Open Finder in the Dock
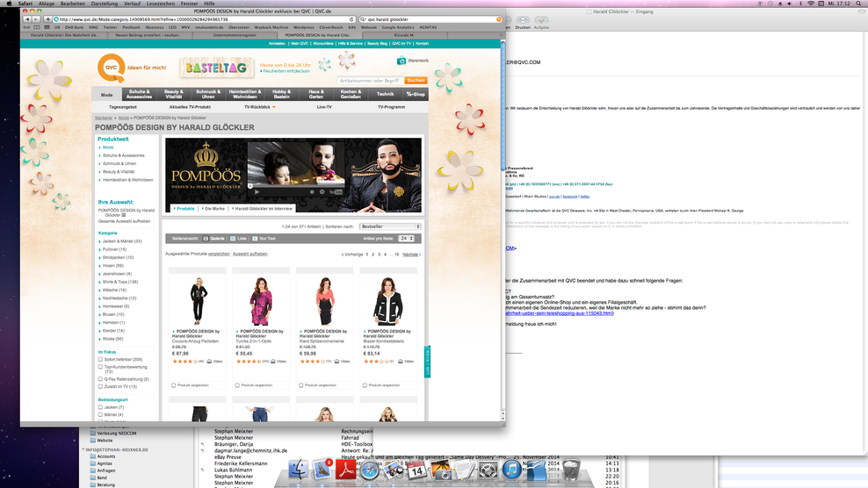Image resolution: width=868 pixels, height=488 pixels. tap(299, 470)
